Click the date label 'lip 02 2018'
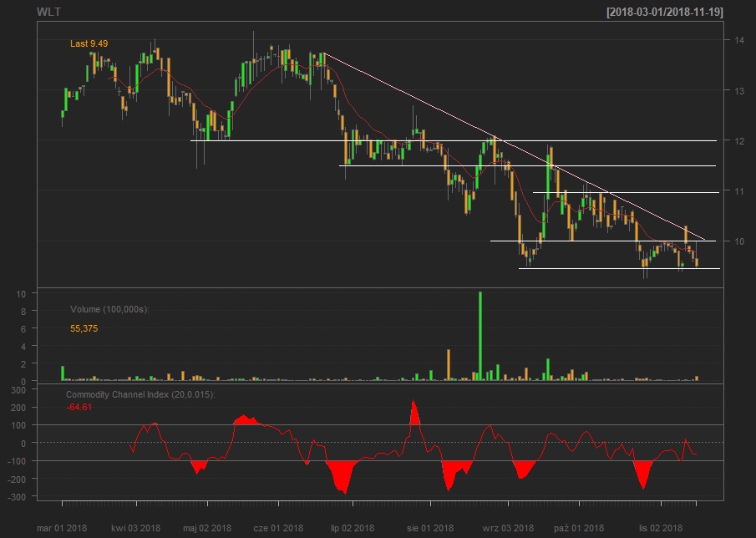This screenshot has width=756, height=538. click(x=353, y=528)
